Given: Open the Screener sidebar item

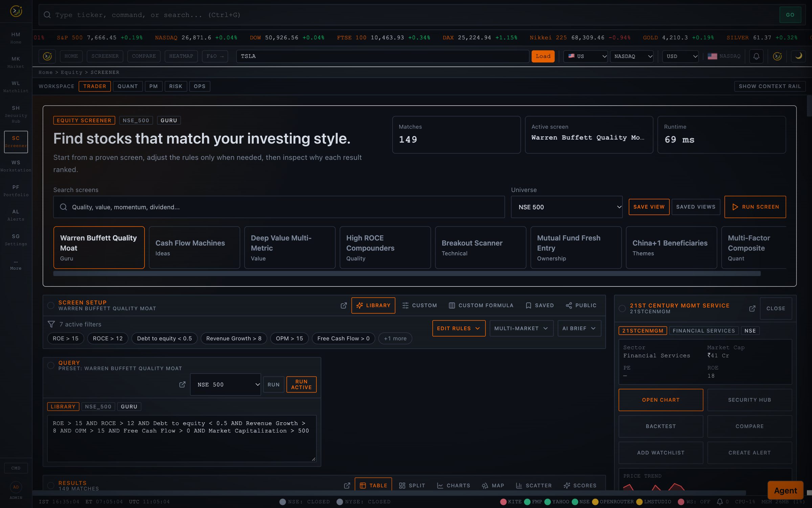Looking at the screenshot, I should [16, 142].
